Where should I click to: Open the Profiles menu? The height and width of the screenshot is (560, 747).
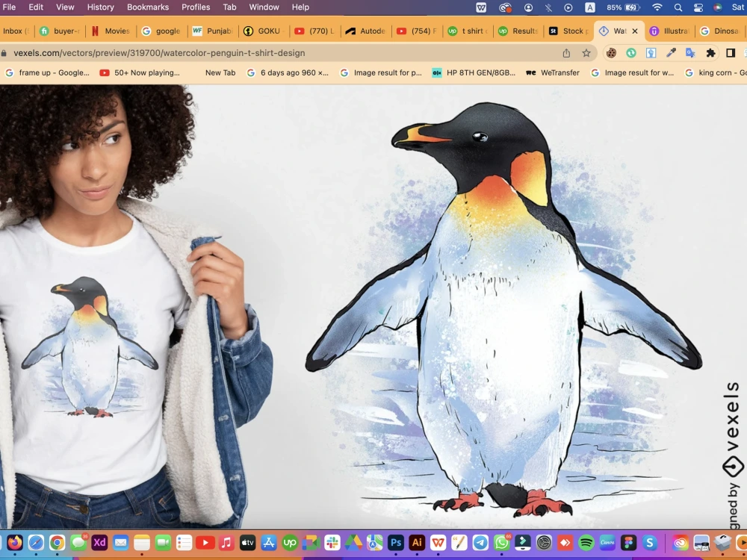click(196, 7)
